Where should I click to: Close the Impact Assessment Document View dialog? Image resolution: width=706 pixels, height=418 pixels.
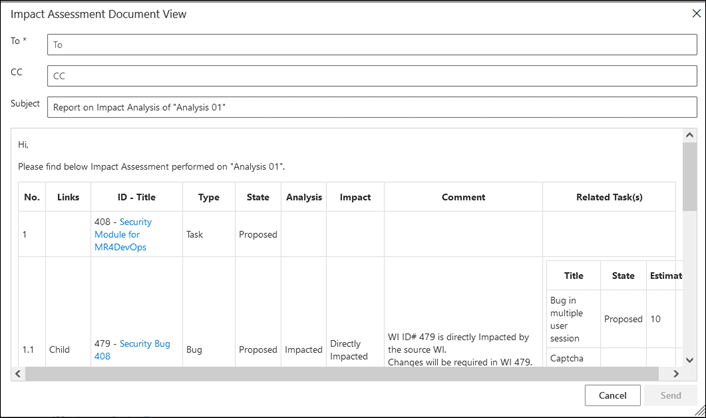696,14
